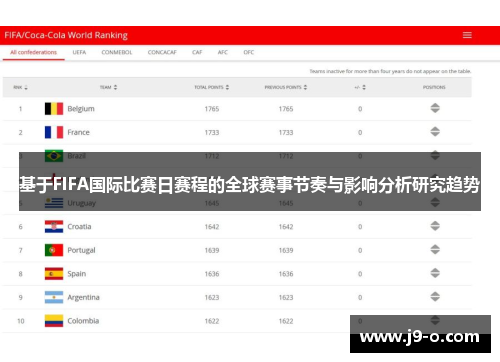This screenshot has height=362, width=500.
Task: Open the hamburger menu in red header
Action: (x=467, y=35)
